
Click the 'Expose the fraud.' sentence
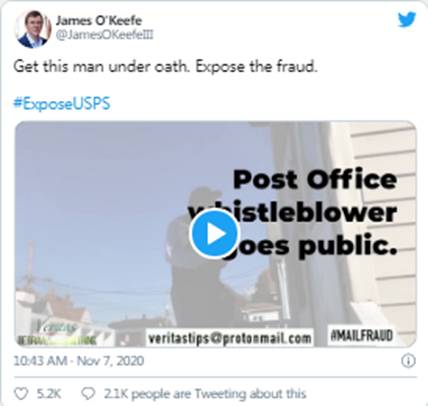click(256, 67)
